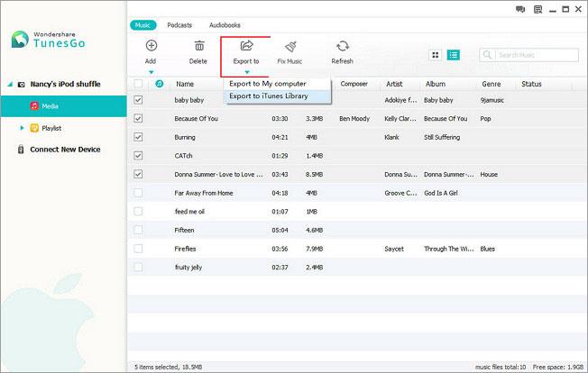Viewport: 588px width, 373px height.
Task: Open the feedback chat icon in title bar
Action: coord(520,10)
